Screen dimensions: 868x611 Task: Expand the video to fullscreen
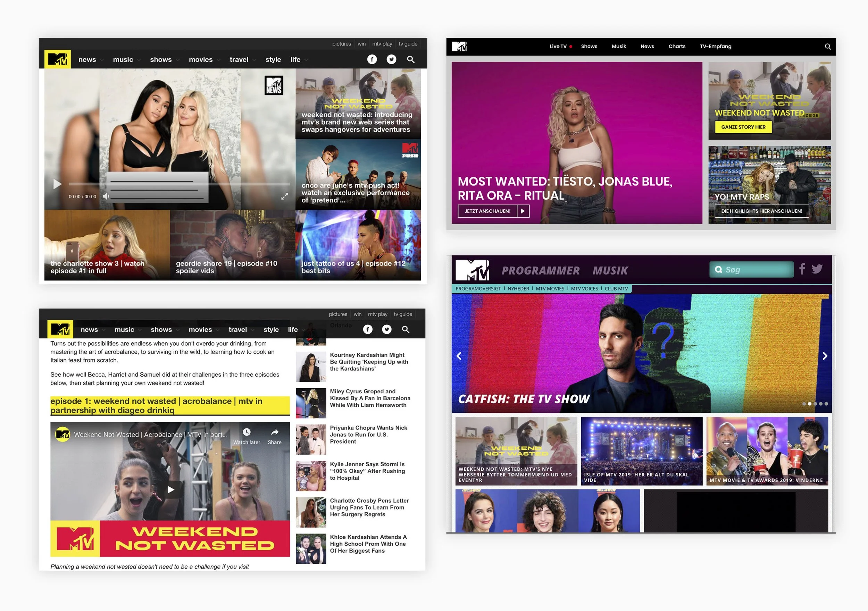click(284, 196)
